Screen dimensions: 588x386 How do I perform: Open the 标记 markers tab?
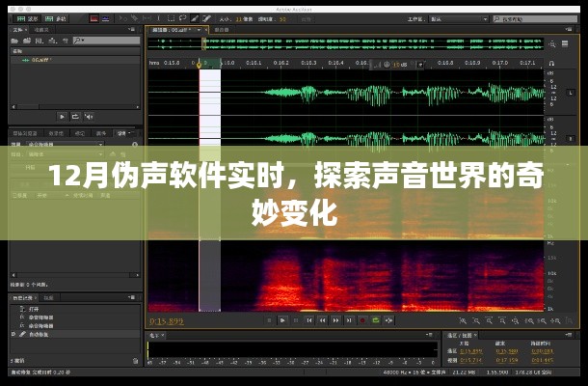(80, 133)
